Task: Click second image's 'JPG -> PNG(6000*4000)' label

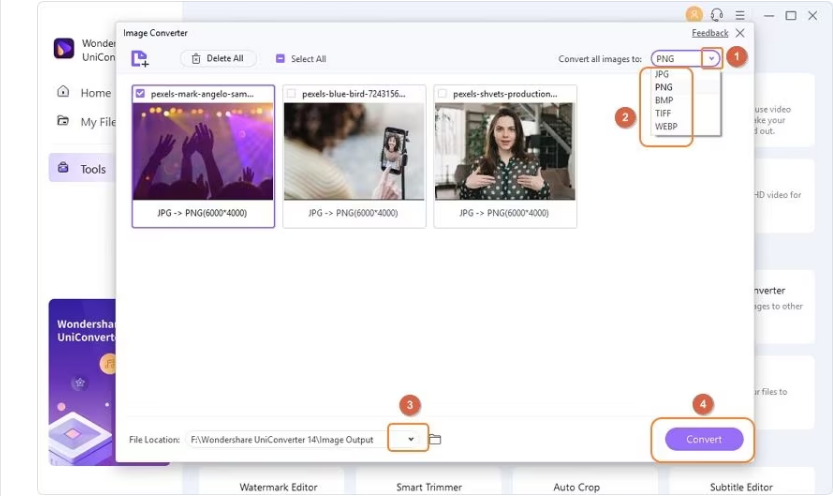Action: [x=353, y=213]
